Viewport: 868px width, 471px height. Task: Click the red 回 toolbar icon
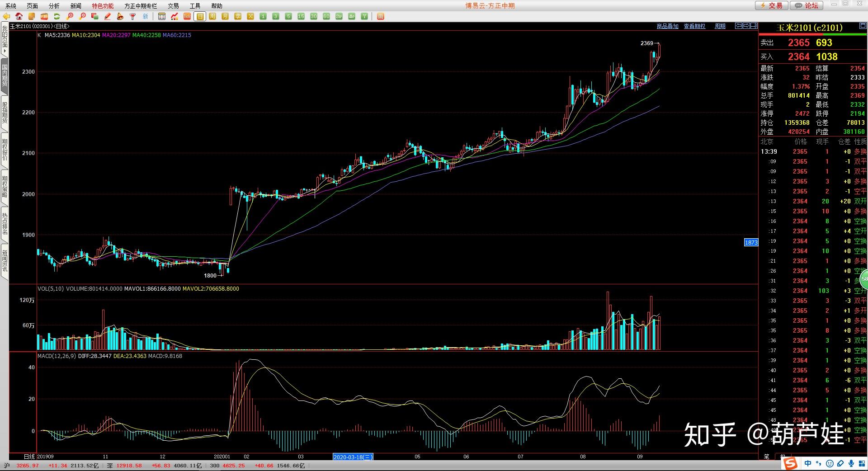click(381, 17)
